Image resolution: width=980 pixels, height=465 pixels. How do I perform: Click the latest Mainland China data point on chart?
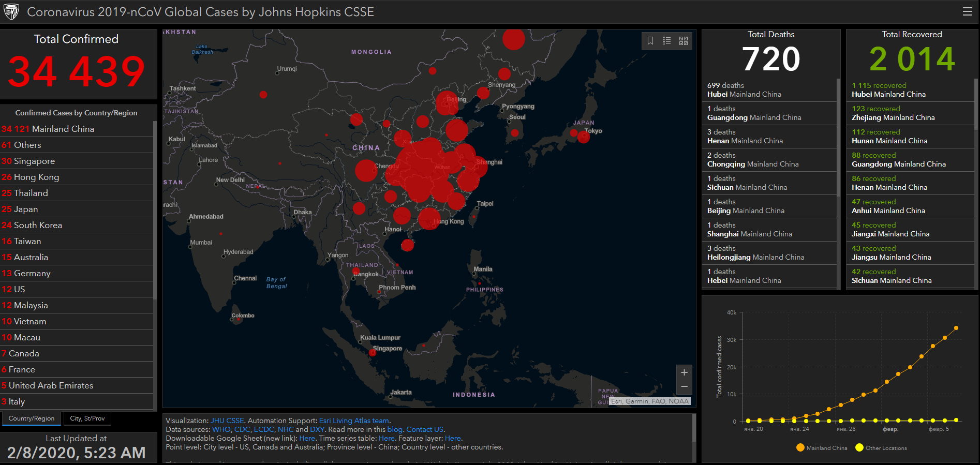(956, 328)
